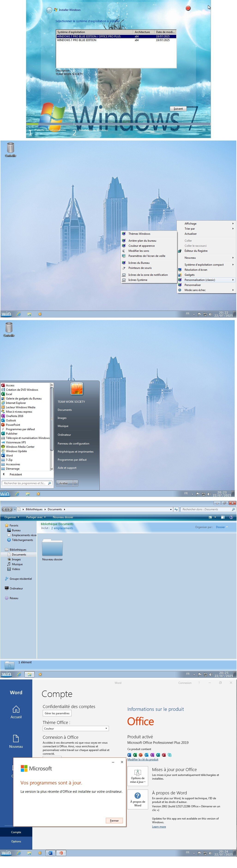
Task: Click Aide et support in the Start menu
Action: pyautogui.click(x=67, y=468)
